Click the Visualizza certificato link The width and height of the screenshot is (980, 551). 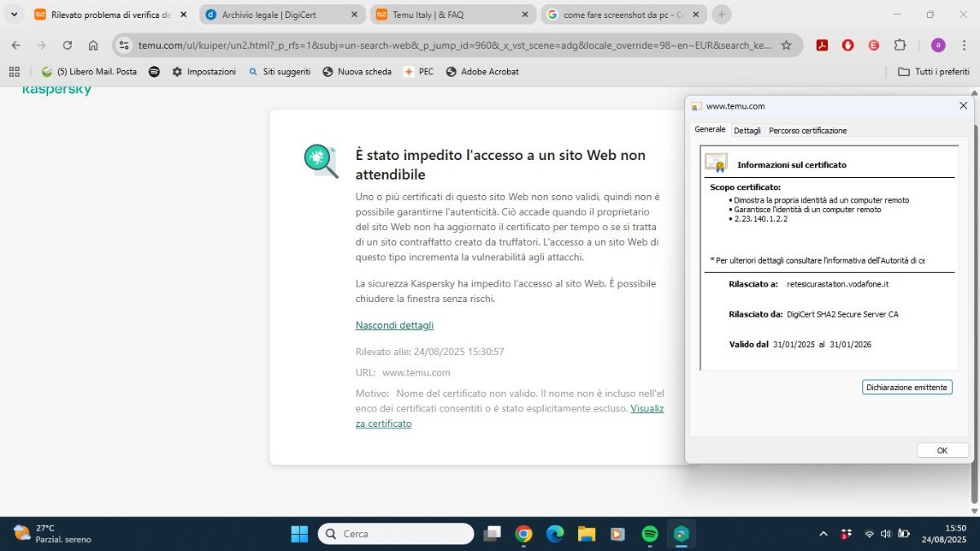(x=510, y=415)
